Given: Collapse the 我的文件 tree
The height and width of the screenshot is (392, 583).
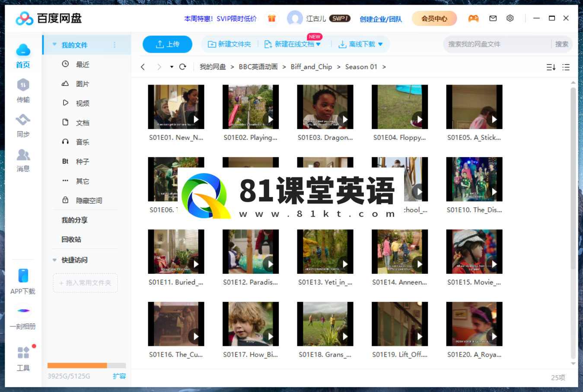Looking at the screenshot, I should 54,44.
